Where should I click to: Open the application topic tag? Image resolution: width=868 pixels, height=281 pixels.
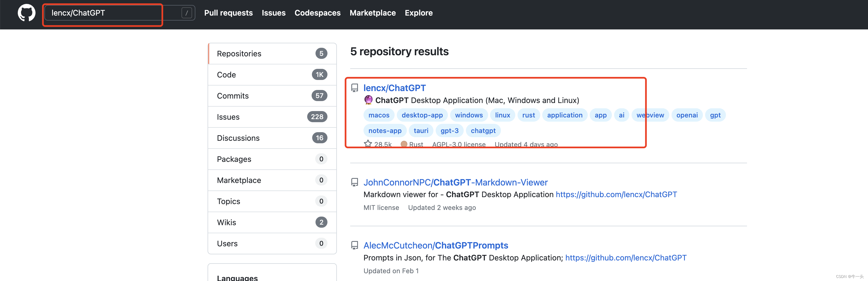point(565,115)
